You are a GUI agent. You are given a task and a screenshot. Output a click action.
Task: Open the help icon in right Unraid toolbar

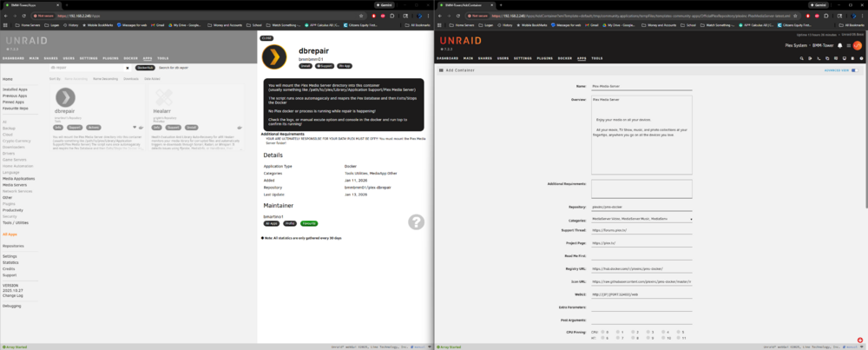point(860,58)
